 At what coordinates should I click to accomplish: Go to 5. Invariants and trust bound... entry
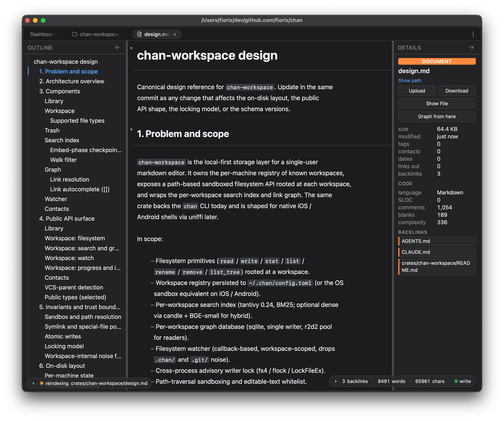tap(80, 307)
